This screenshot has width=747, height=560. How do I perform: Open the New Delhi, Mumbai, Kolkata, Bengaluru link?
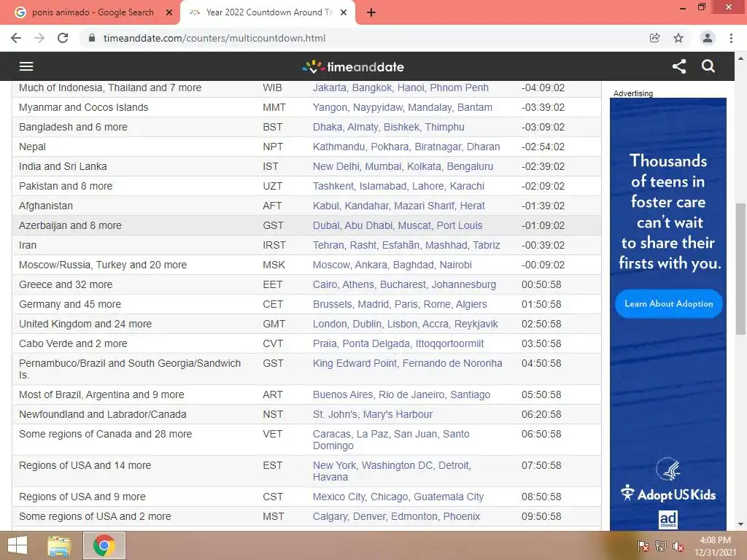click(403, 167)
